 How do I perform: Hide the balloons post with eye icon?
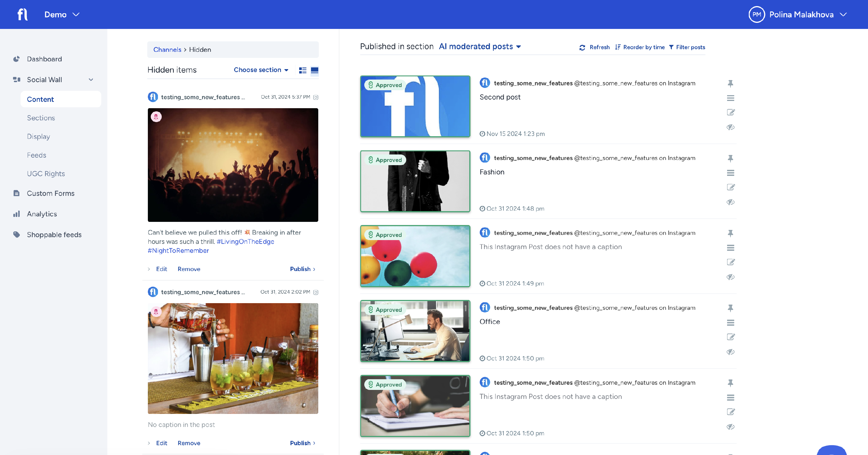click(x=730, y=277)
